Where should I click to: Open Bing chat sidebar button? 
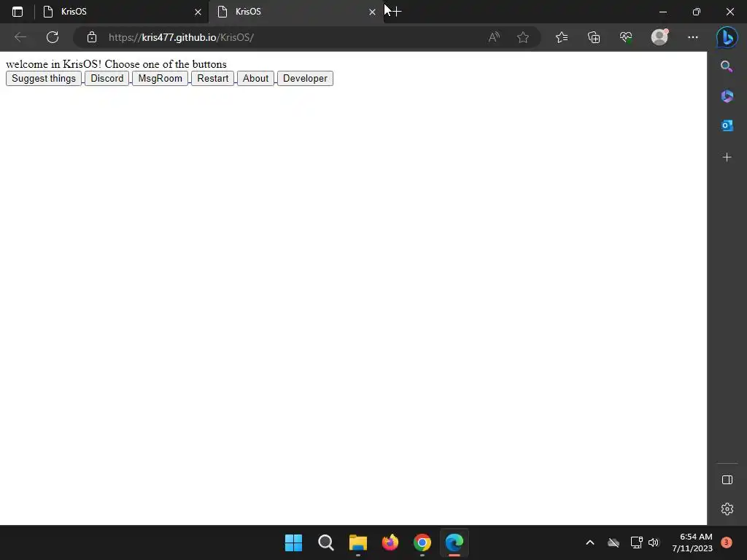tap(727, 37)
